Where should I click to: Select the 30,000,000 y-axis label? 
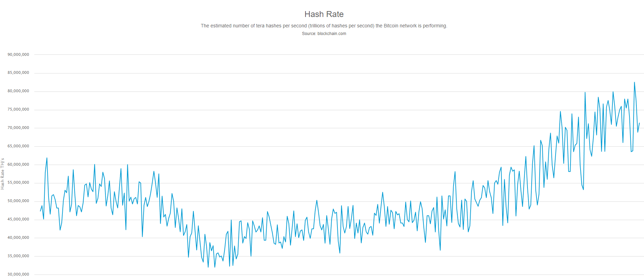(x=18, y=275)
